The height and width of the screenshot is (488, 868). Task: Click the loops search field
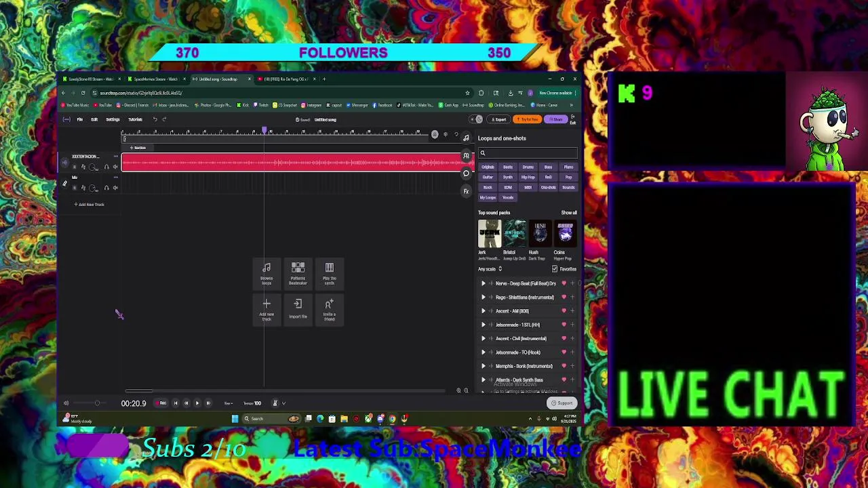pyautogui.click(x=528, y=153)
